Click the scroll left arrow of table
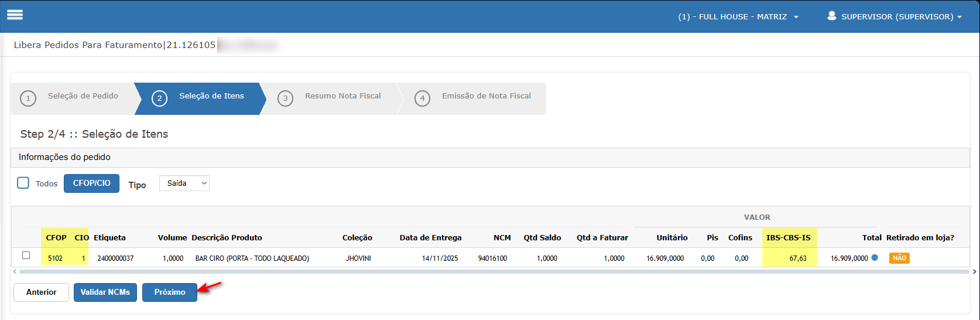 click(15, 271)
